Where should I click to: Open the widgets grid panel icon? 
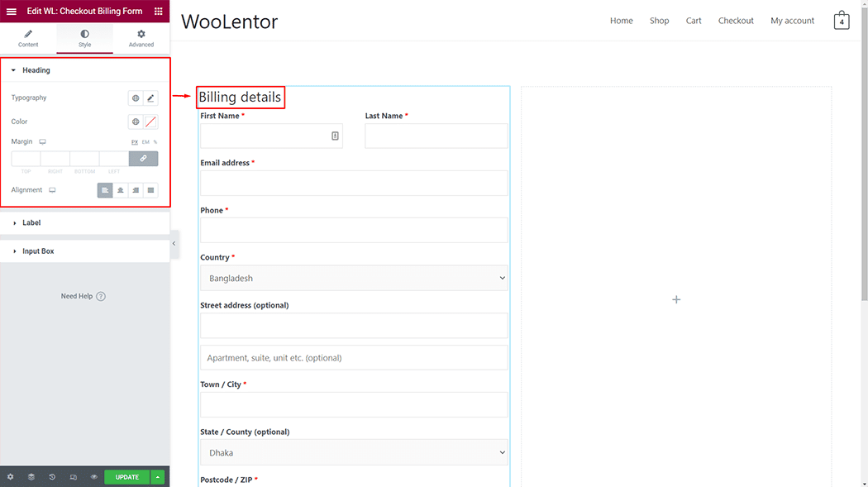click(159, 11)
